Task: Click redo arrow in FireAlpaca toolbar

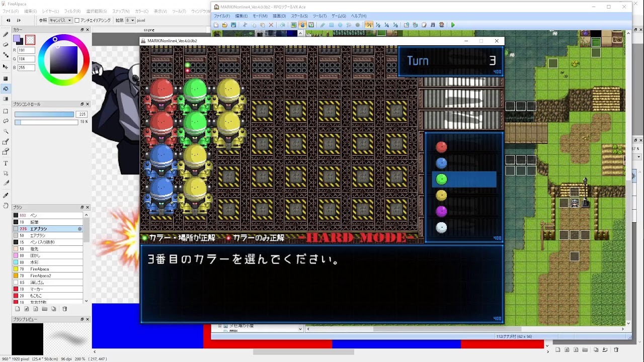Action: point(19,20)
